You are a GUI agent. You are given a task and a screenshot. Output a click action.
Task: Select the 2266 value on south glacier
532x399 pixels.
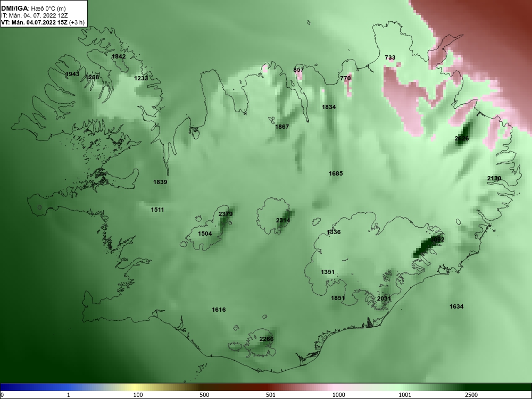pos(267,339)
